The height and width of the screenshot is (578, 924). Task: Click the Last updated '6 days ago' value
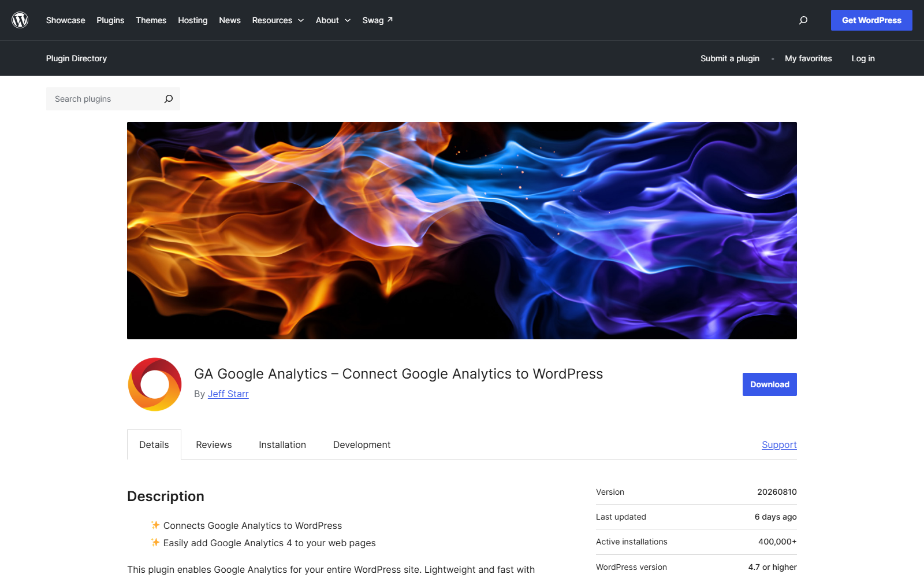(776, 517)
